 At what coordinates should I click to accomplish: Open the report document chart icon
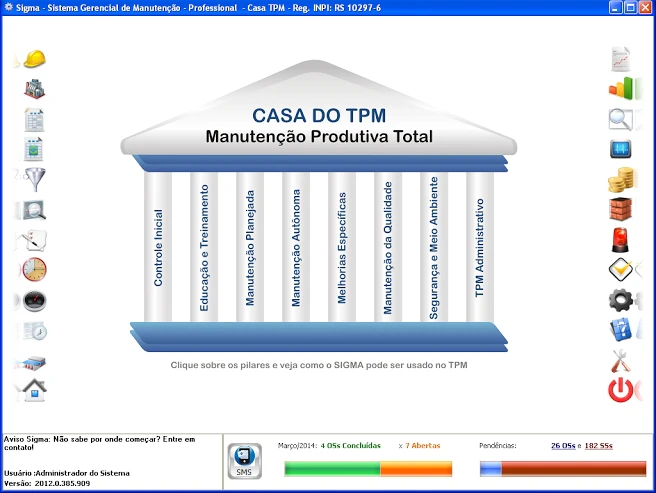coord(620,59)
